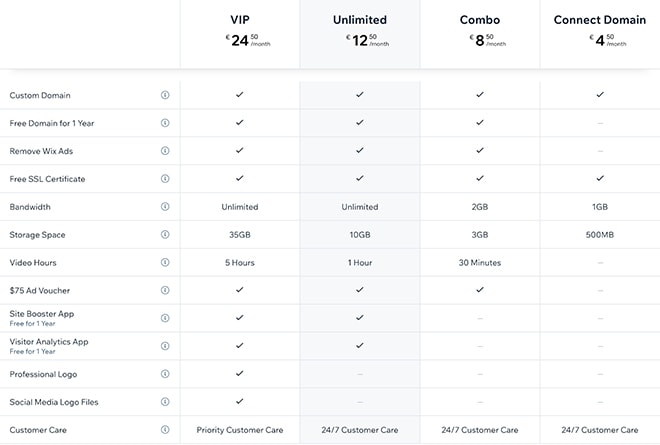The image size is (660, 445).
Task: Click the info icon beside Custom Domain
Action: [x=165, y=95]
